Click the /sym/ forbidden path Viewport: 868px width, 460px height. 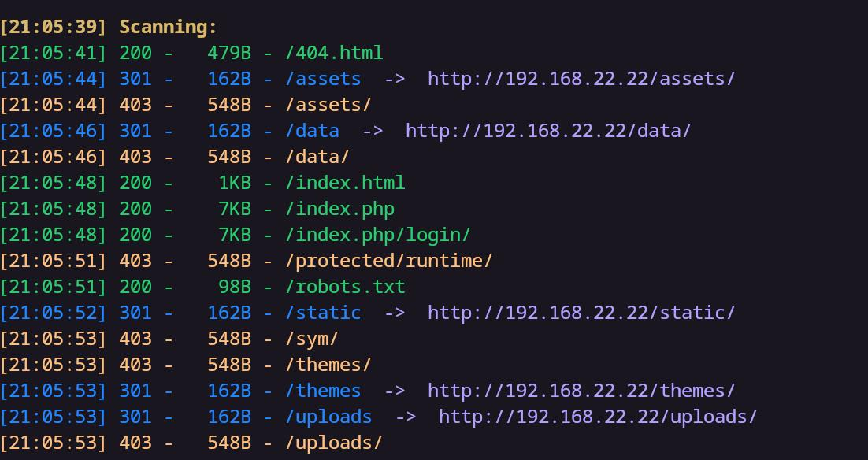[312, 339]
